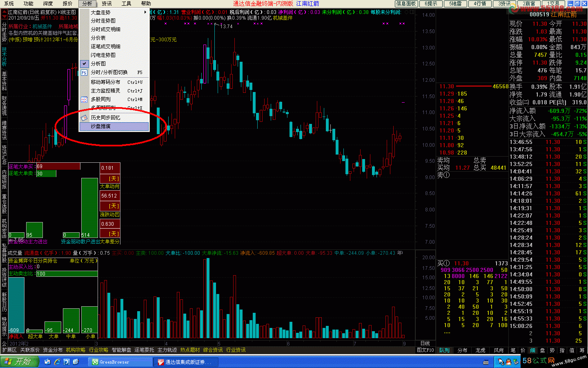Click the 通达信集成版证券 taskbar button
588x368 pixels.
click(186, 362)
